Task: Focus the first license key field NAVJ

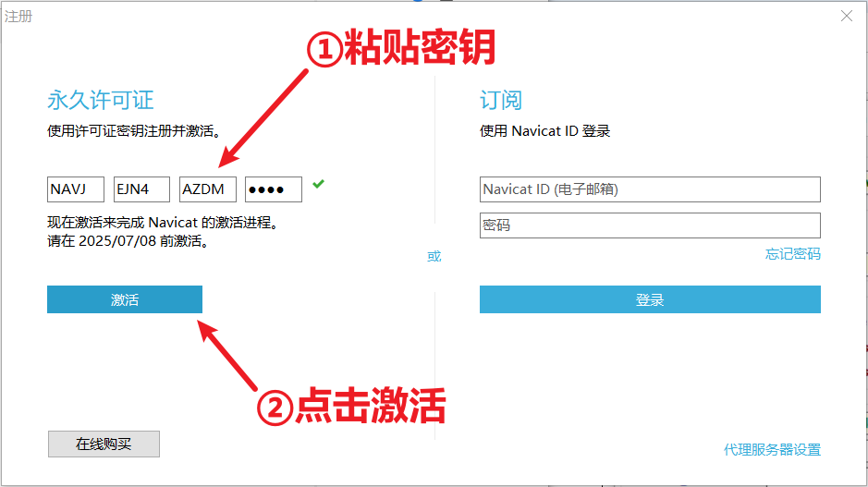Action: [76, 189]
